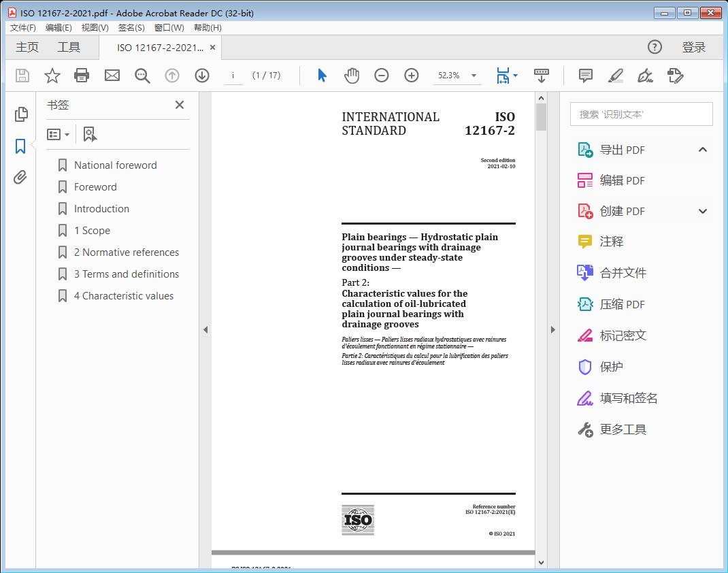The width and height of the screenshot is (728, 573).
Task: Select the Hand pan tool
Action: point(351,76)
